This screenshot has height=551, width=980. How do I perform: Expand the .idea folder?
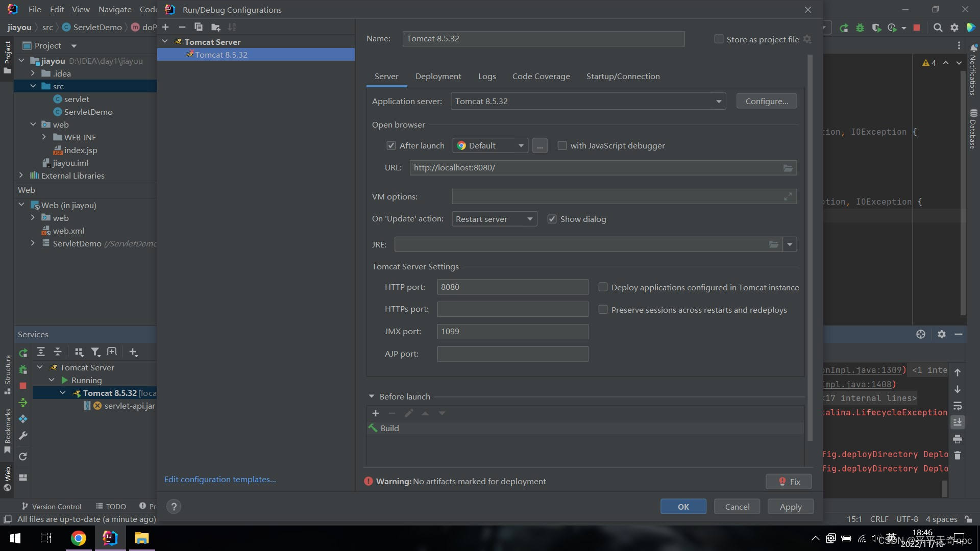(33, 73)
